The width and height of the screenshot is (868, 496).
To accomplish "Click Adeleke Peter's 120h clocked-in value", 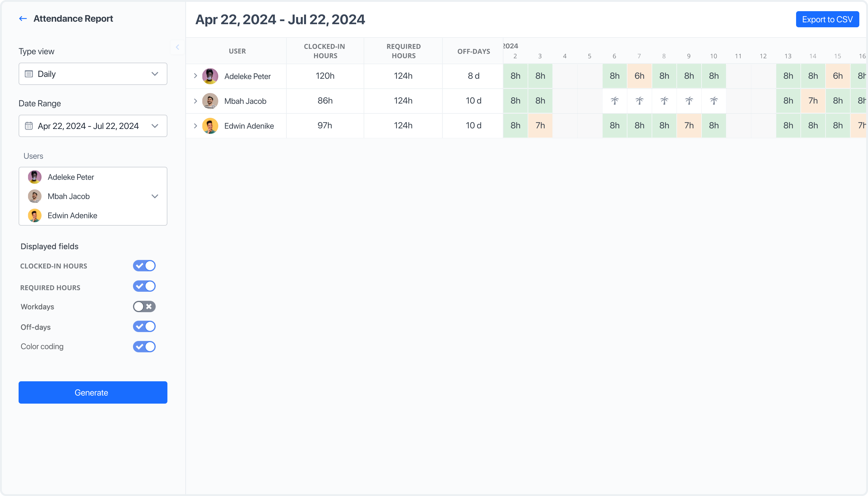I will (x=325, y=76).
